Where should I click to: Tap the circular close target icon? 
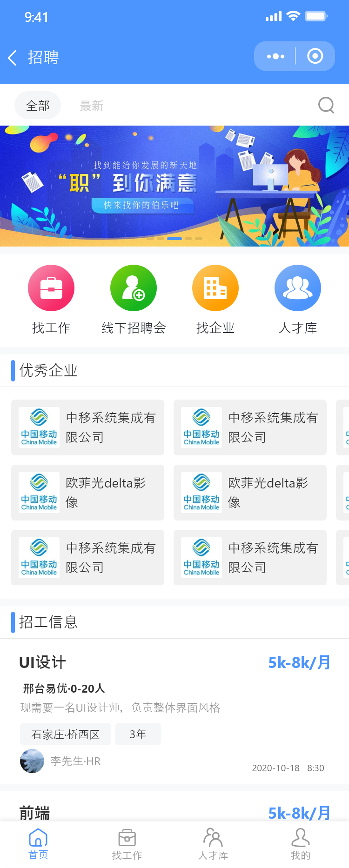click(x=315, y=56)
